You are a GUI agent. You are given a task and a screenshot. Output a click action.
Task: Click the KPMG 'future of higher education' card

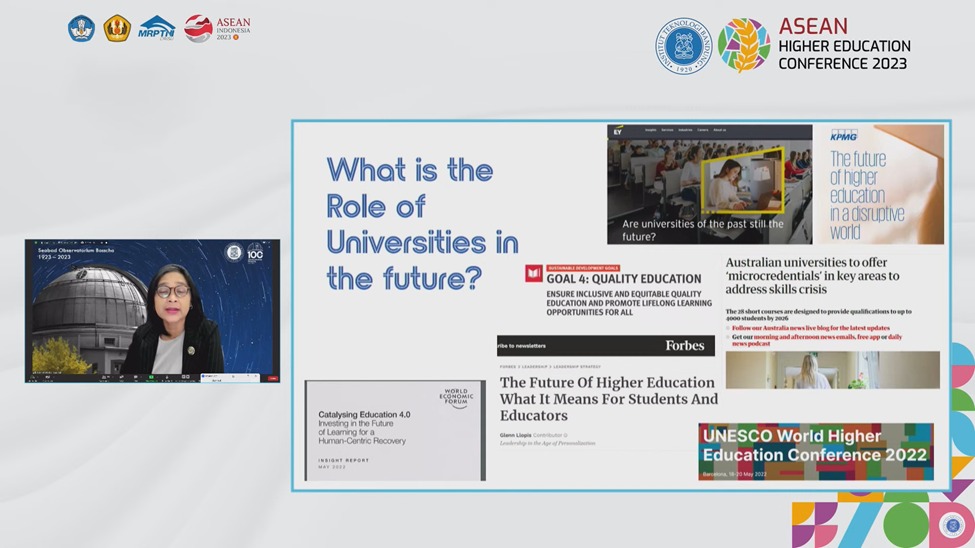(880, 186)
